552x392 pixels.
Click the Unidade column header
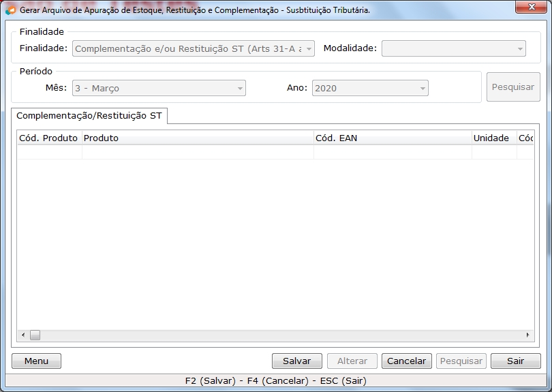tap(491, 138)
